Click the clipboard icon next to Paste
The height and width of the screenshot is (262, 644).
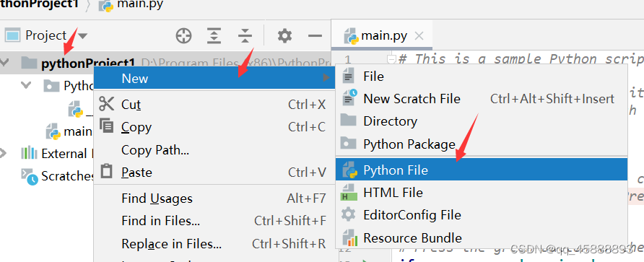106,171
